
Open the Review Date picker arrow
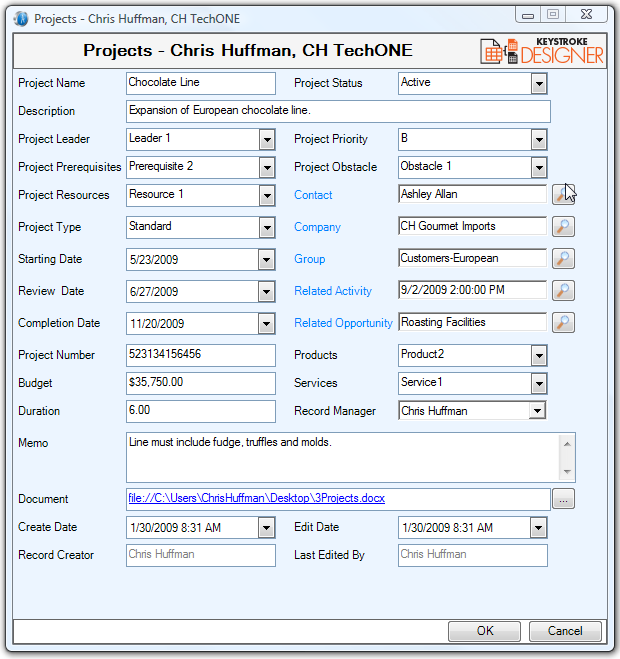(266, 292)
